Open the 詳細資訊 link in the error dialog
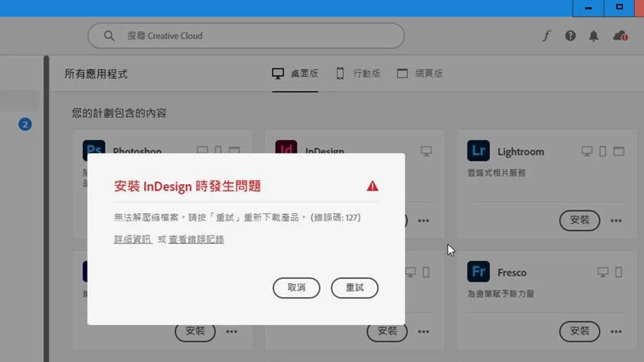This screenshot has width=644, height=362. (x=133, y=239)
